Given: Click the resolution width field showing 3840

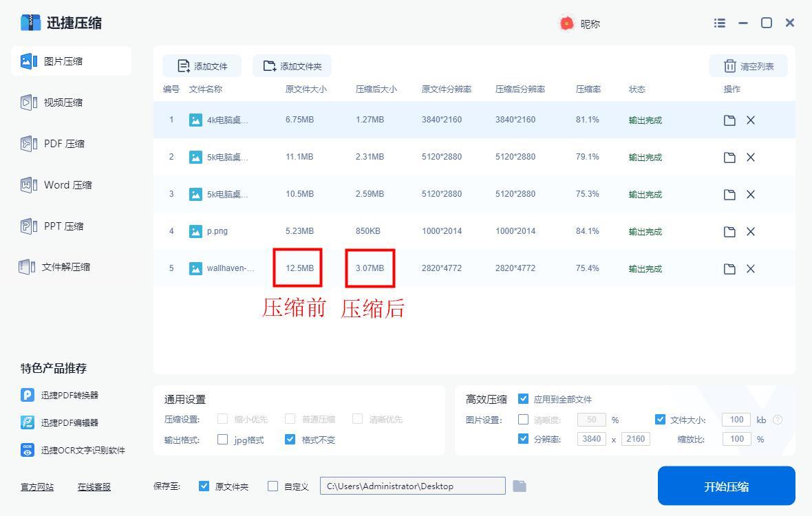Looking at the screenshot, I should pos(591,439).
